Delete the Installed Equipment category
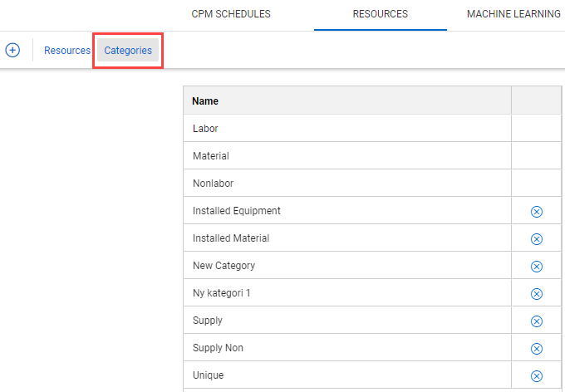This screenshot has height=392, width=565. (536, 212)
